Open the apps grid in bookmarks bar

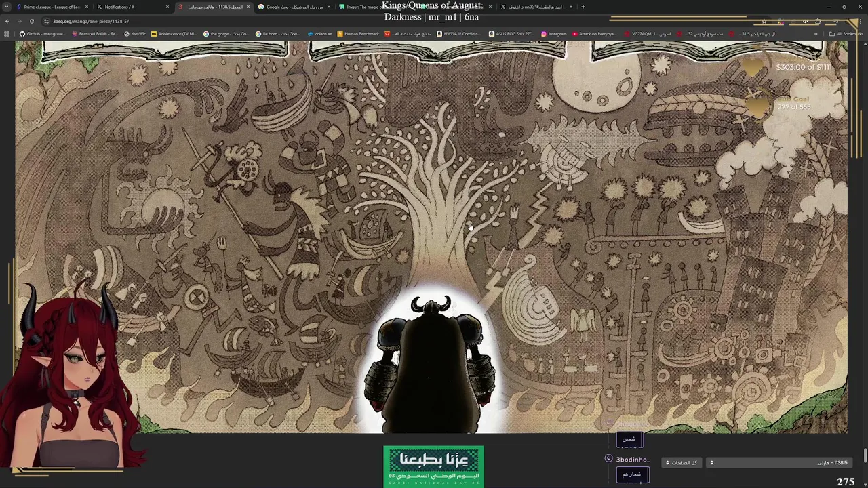coord(7,34)
